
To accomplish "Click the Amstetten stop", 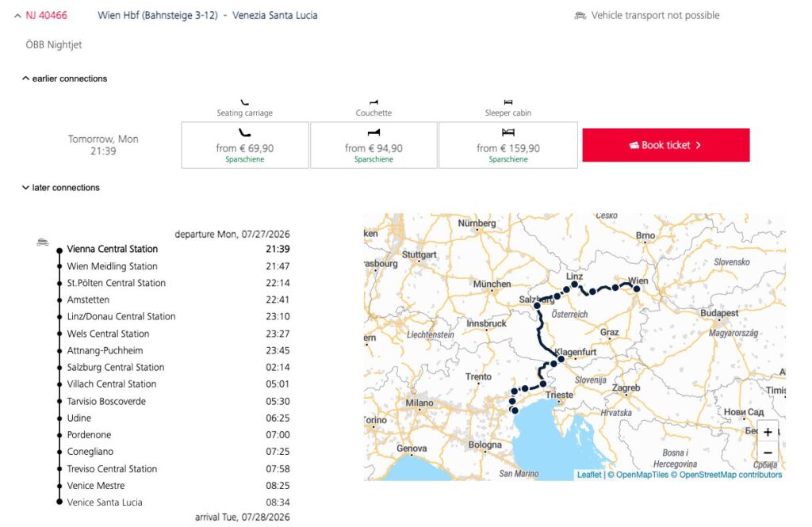I will (x=88, y=300).
